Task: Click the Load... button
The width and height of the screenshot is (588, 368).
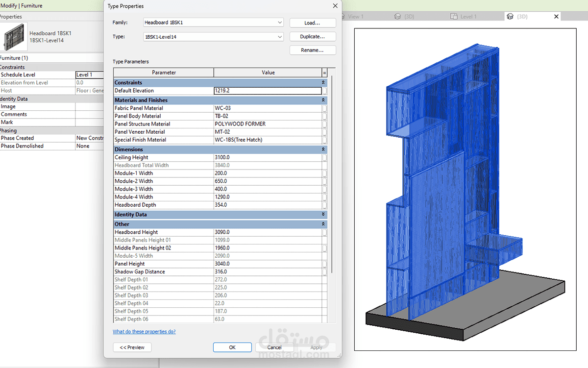Action: point(313,23)
